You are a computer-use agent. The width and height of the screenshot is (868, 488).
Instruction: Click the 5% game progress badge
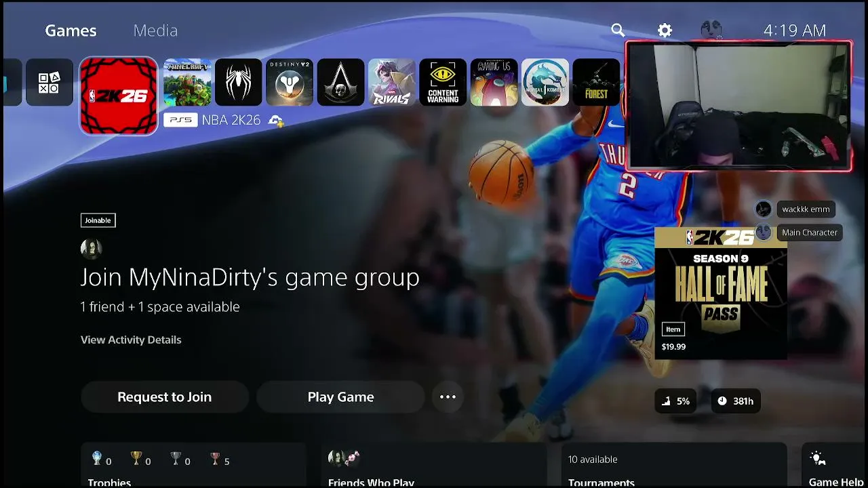(x=675, y=401)
